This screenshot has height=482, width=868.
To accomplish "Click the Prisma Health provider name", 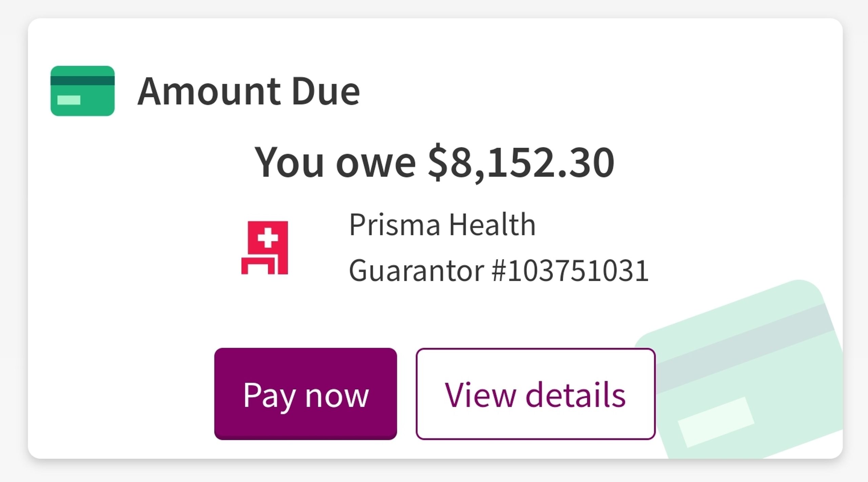I will 442,224.
